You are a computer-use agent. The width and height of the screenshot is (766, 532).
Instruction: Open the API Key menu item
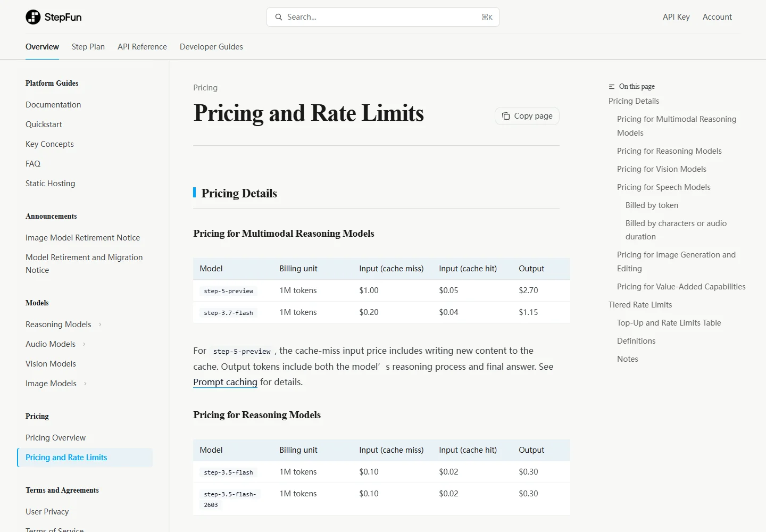coord(676,17)
